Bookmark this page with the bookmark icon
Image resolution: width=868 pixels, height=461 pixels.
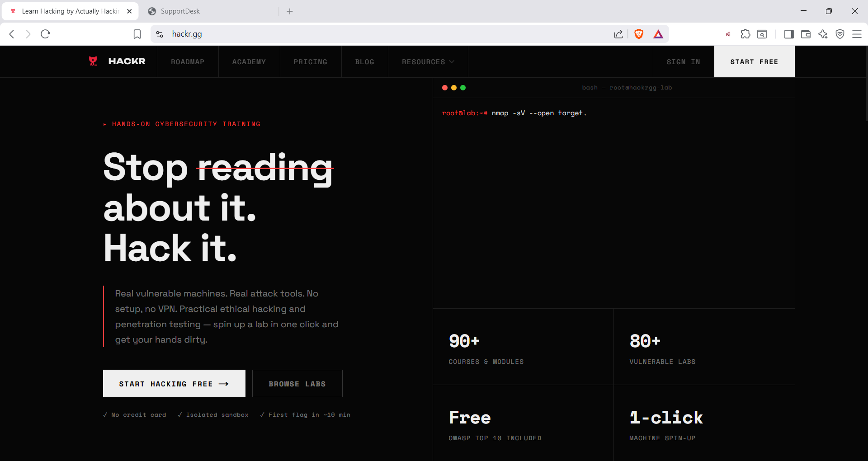pyautogui.click(x=137, y=34)
